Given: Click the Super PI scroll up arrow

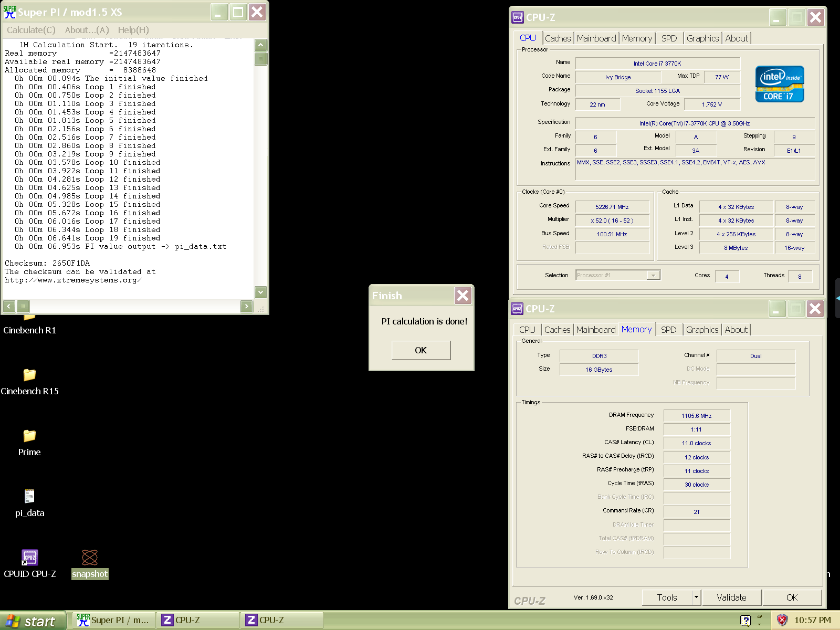Looking at the screenshot, I should (261, 45).
